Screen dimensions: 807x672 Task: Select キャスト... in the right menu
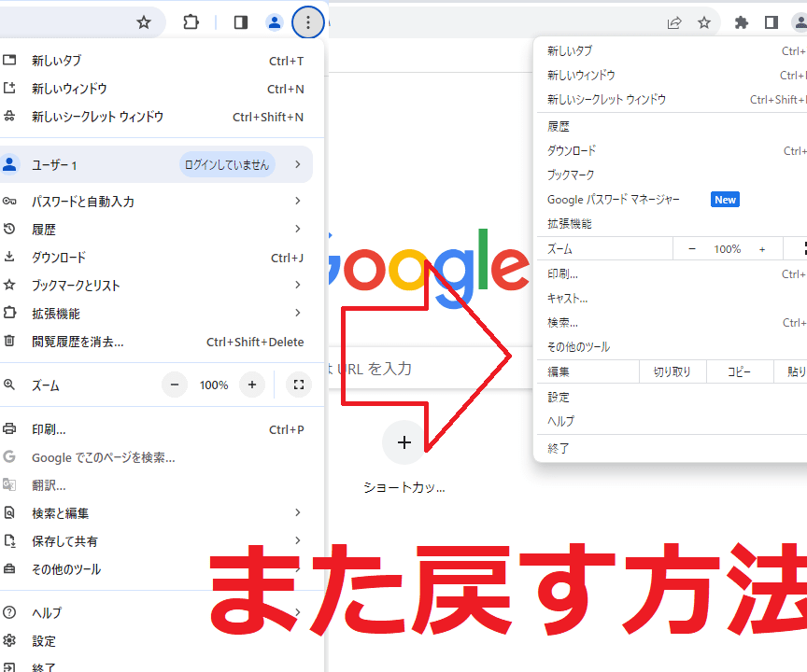click(x=567, y=299)
